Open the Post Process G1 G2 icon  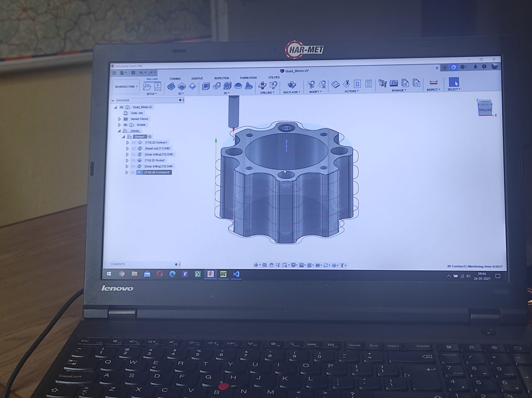[357, 84]
